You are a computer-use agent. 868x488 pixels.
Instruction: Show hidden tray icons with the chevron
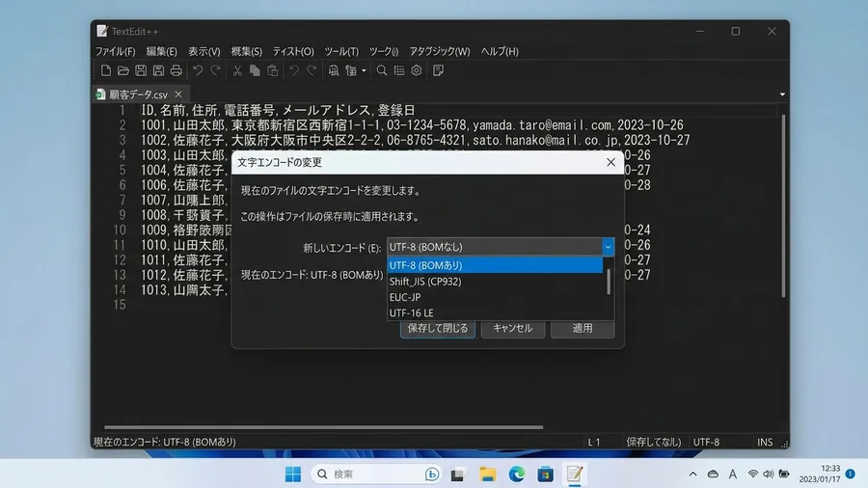693,474
